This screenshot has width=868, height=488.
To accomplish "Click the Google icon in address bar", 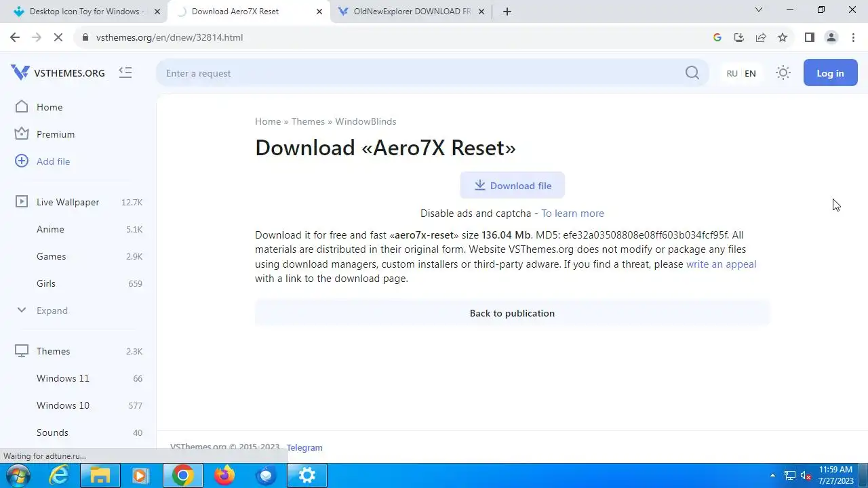I will coord(717,37).
